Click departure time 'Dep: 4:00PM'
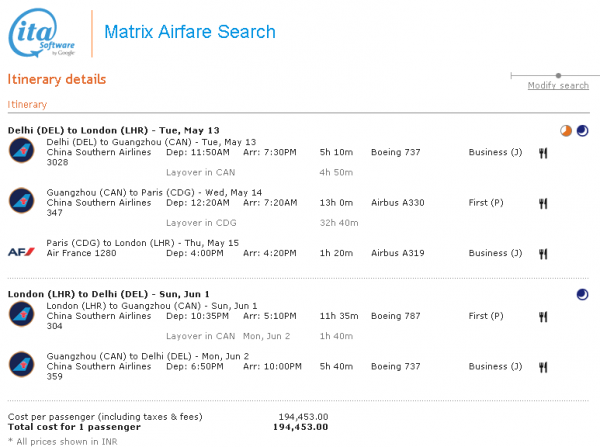 click(195, 253)
